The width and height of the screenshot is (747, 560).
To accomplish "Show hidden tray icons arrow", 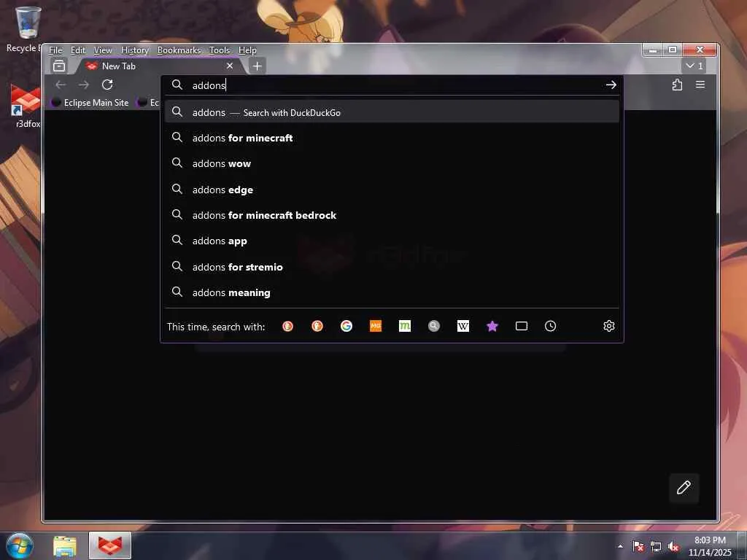I will click(x=620, y=546).
